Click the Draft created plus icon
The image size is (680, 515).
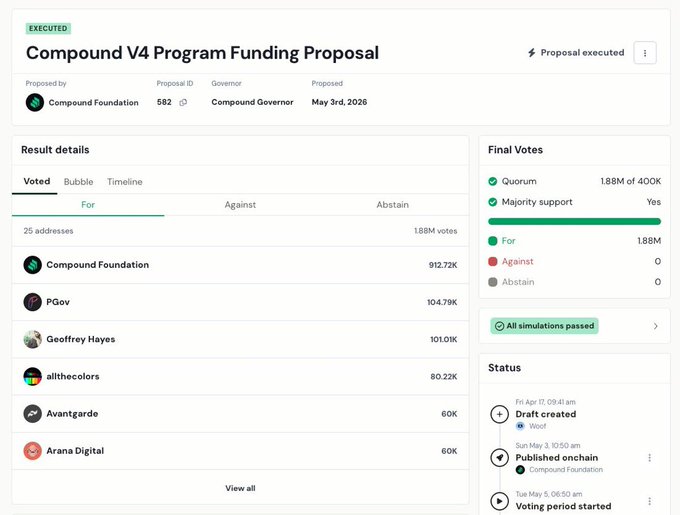pos(500,414)
